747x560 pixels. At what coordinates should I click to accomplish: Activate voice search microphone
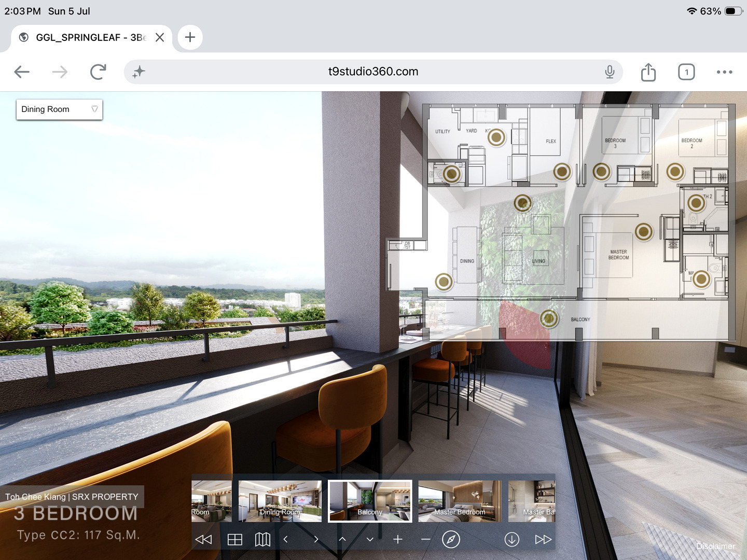pos(610,72)
